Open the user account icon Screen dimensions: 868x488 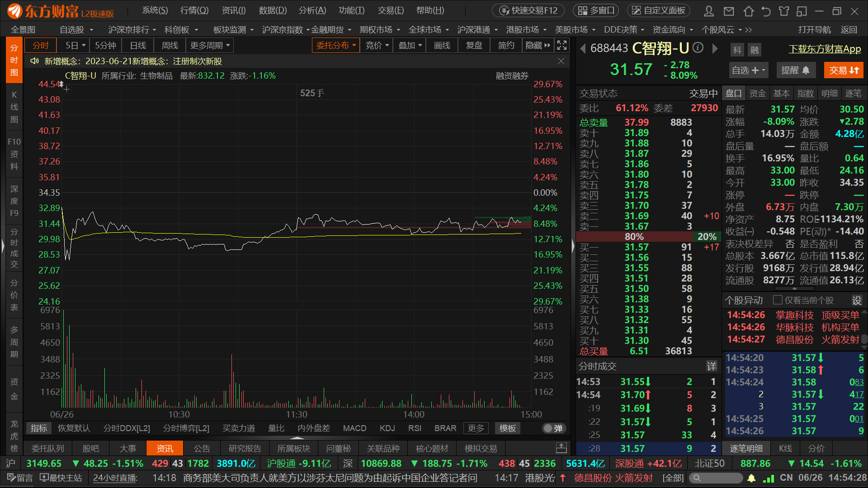pos(709,11)
